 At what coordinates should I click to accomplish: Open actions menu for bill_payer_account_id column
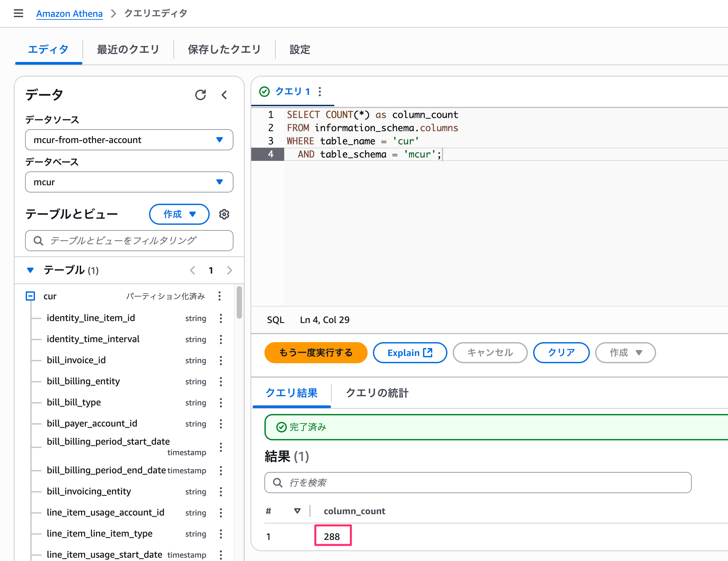(x=221, y=424)
